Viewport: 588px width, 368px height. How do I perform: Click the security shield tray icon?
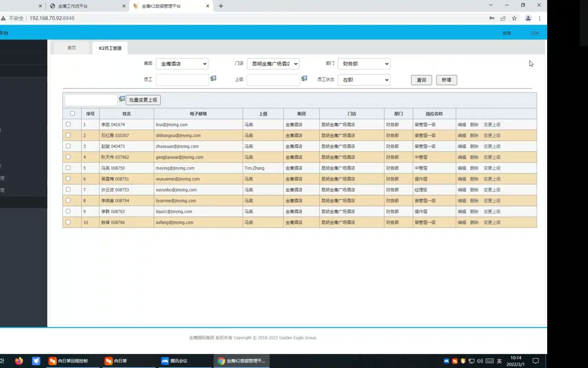point(463,361)
